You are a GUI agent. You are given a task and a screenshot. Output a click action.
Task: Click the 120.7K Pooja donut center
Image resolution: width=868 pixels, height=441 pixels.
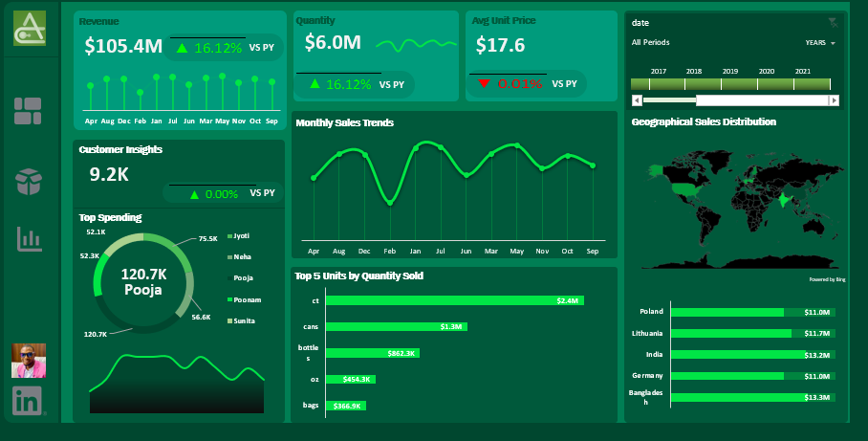coord(143,282)
